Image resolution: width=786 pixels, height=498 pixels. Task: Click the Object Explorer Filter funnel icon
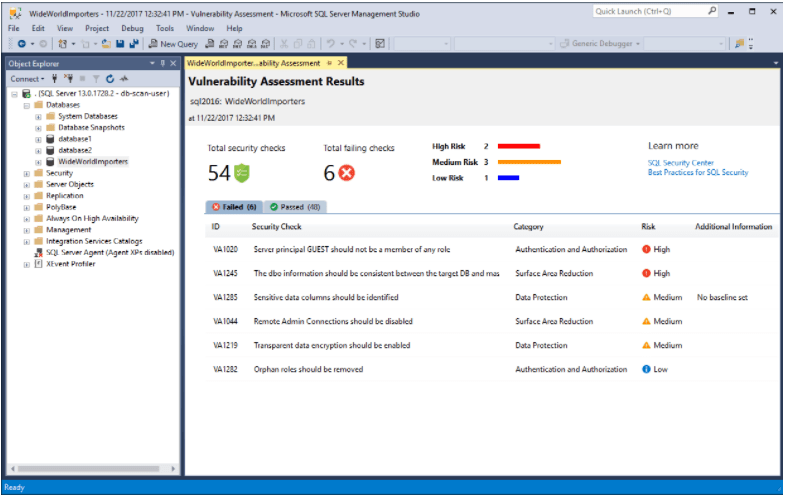96,78
